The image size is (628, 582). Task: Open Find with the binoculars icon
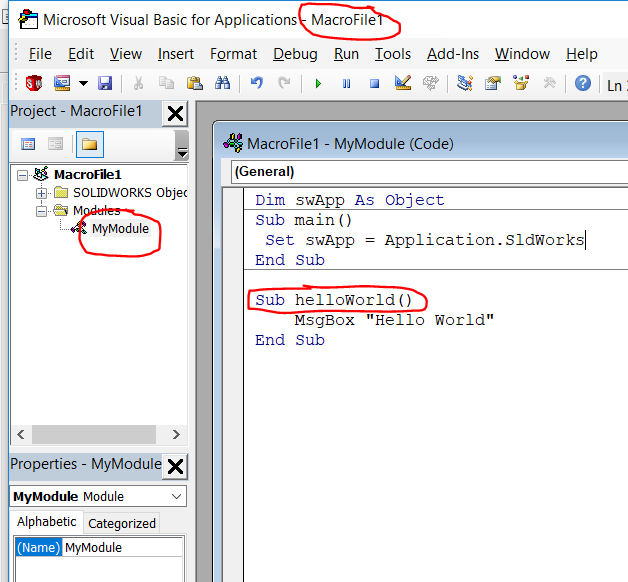(x=222, y=83)
